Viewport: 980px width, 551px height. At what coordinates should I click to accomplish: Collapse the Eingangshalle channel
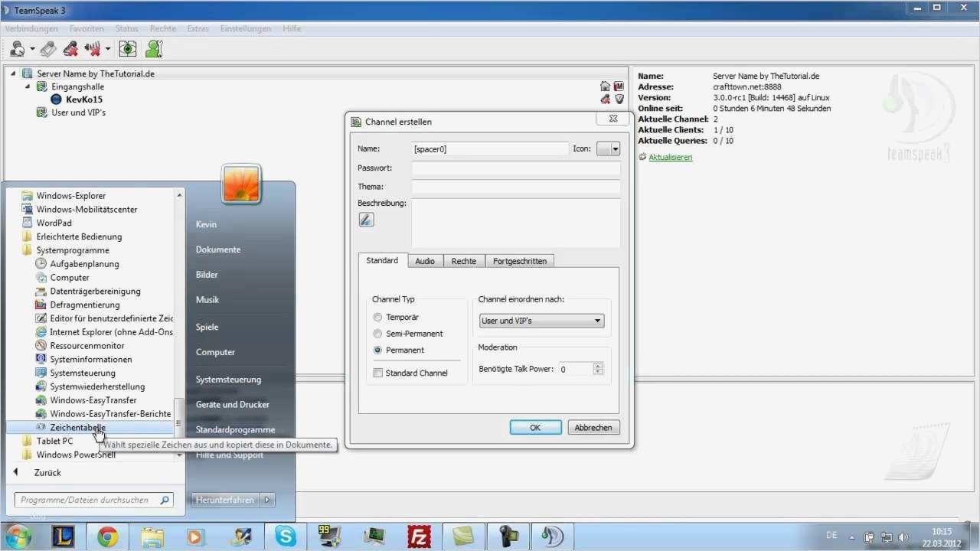click(x=28, y=86)
